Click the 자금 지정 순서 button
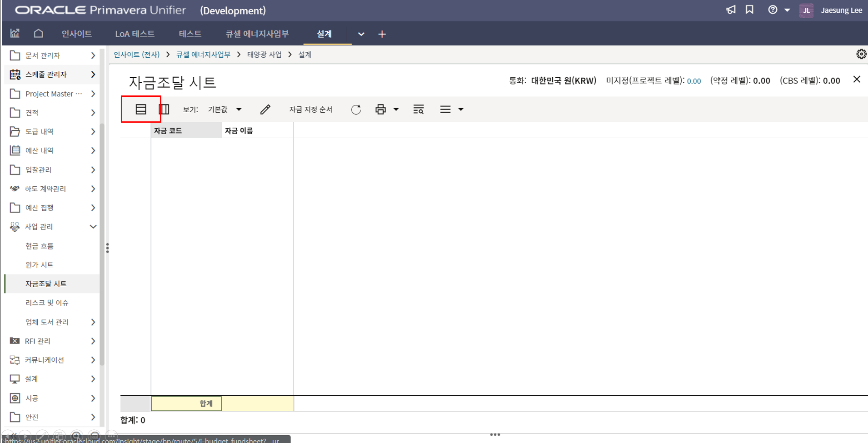This screenshot has width=868, height=443. click(311, 110)
